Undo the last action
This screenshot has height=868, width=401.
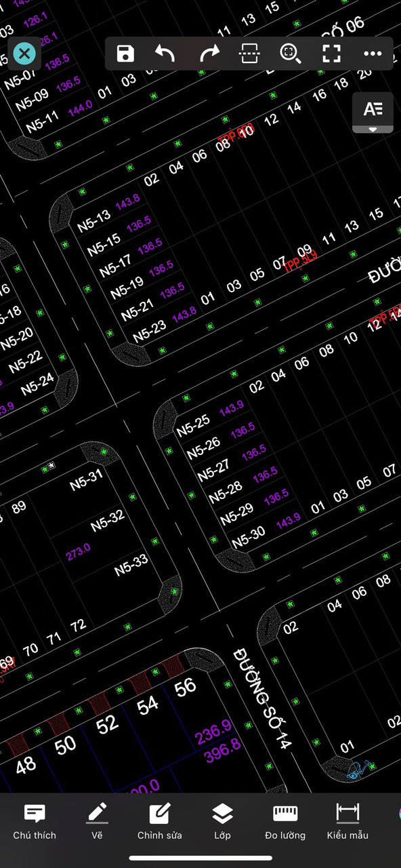[x=165, y=54]
